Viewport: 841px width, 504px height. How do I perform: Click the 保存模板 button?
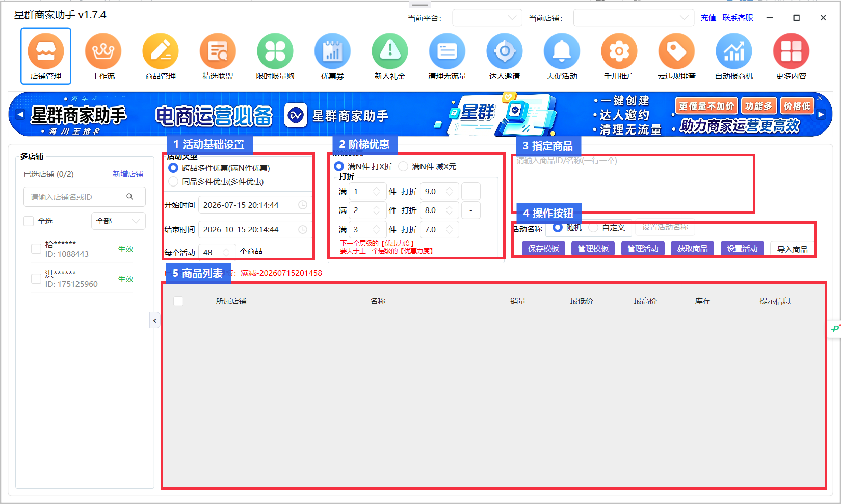click(x=543, y=248)
